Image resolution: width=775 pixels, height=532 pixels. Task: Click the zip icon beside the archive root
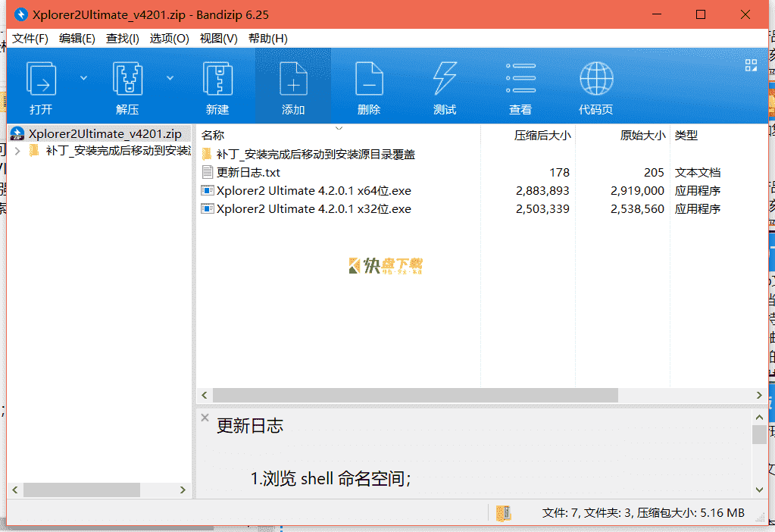coord(17,133)
